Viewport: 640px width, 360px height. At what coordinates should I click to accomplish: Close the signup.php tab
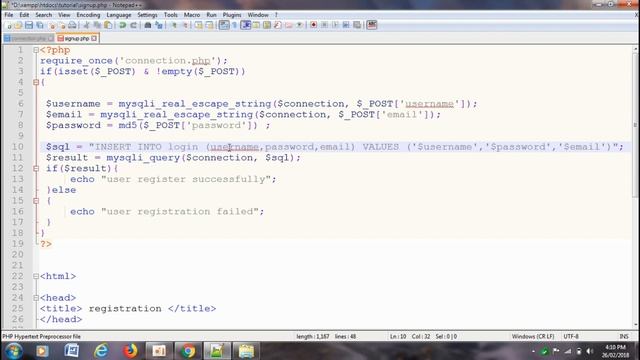pos(94,38)
